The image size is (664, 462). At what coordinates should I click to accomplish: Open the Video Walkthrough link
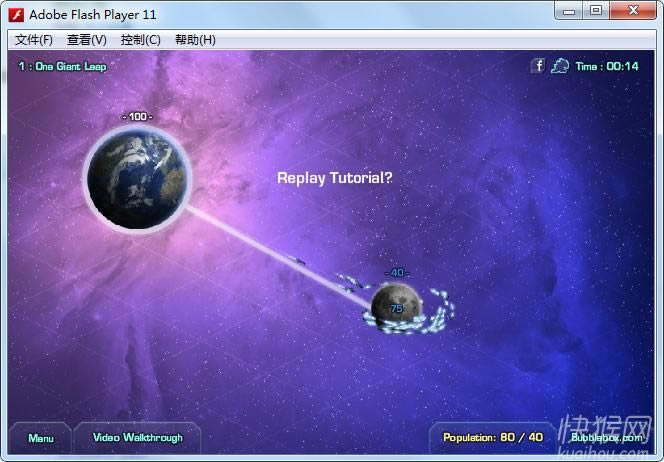pyautogui.click(x=138, y=438)
